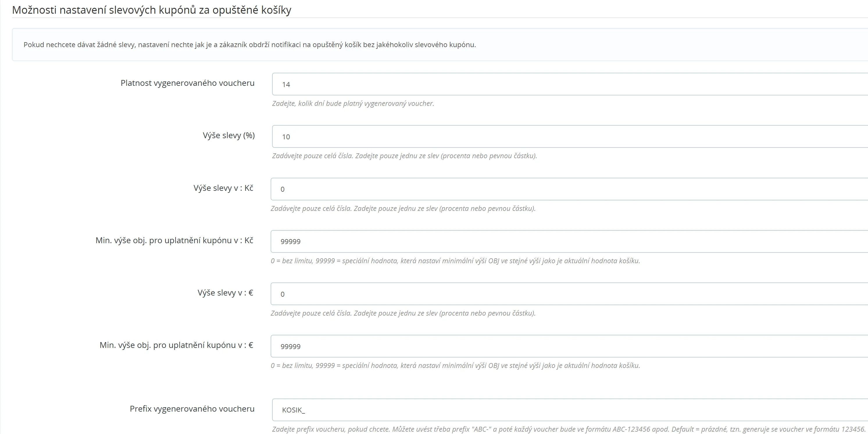Click the info notice starting with Pokud nechcete
The image size is (868, 434).
(249, 45)
